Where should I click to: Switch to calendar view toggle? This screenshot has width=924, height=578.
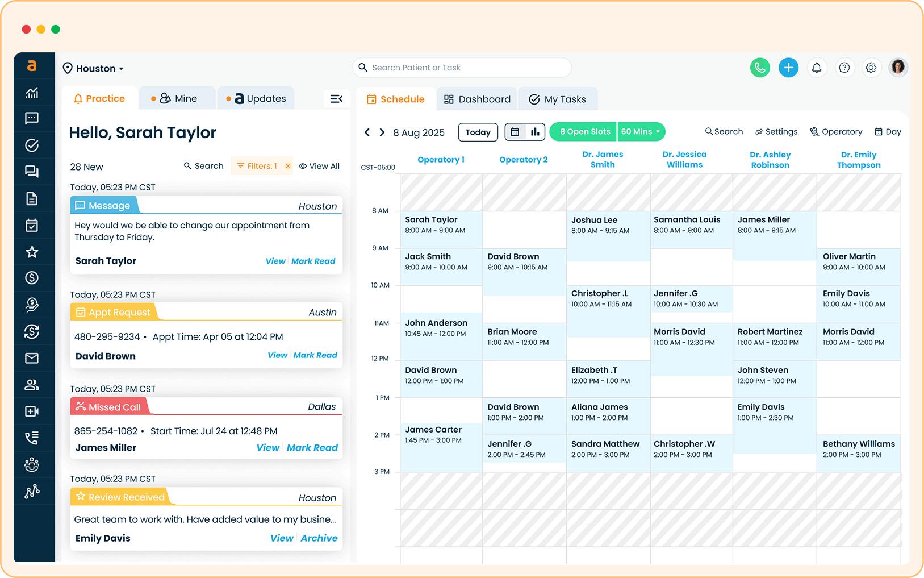point(515,132)
